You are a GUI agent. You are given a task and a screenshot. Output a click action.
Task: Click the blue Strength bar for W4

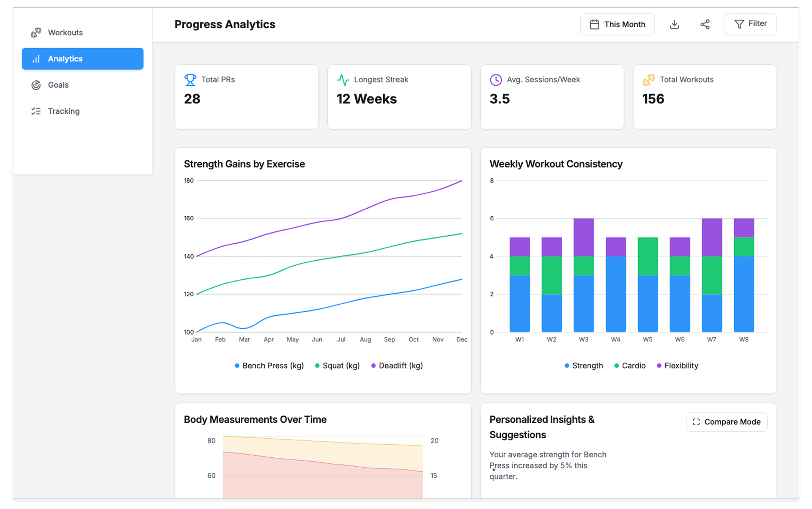pos(615,294)
